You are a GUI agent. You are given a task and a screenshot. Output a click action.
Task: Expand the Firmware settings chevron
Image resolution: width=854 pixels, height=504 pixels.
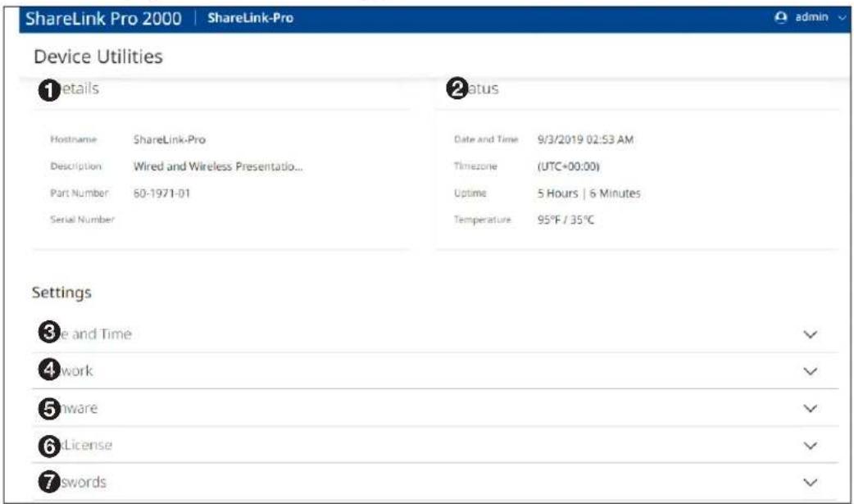811,409
